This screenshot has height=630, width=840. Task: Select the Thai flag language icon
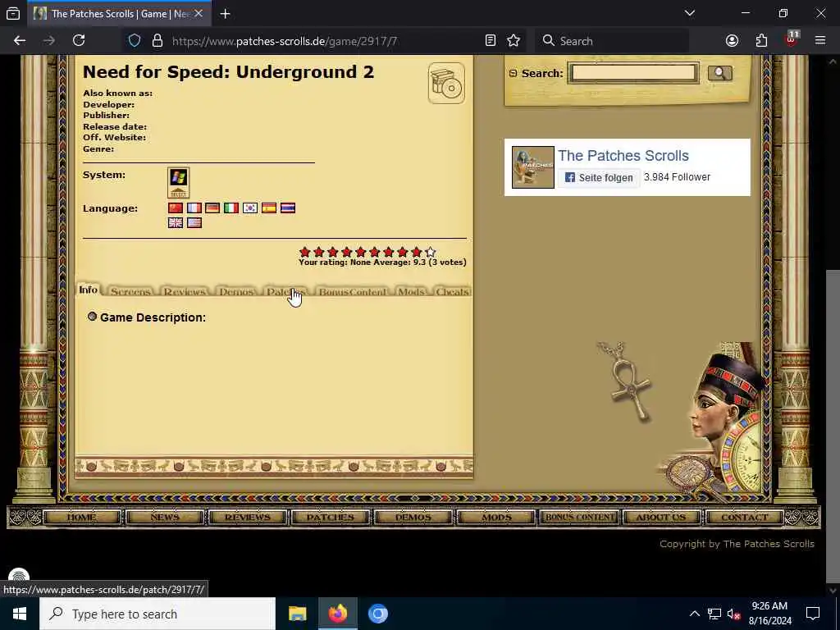288,208
